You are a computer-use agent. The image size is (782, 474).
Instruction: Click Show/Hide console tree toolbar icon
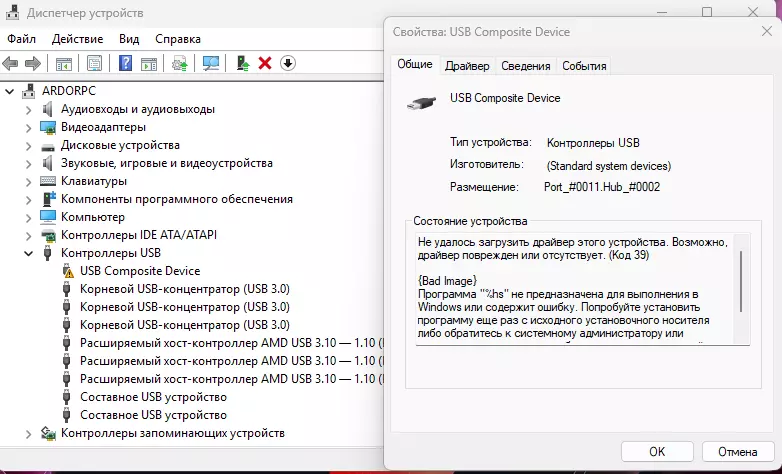click(x=63, y=63)
